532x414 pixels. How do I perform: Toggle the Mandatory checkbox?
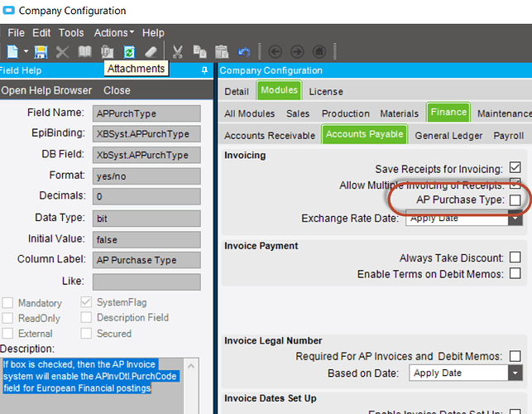click(x=7, y=302)
